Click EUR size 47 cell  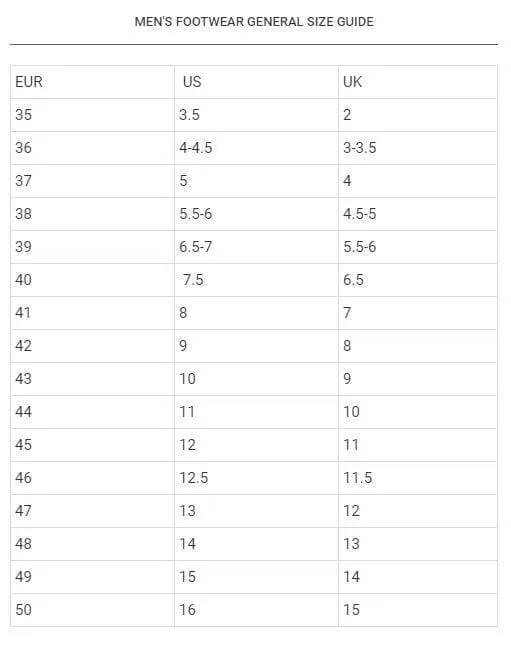pos(92,511)
